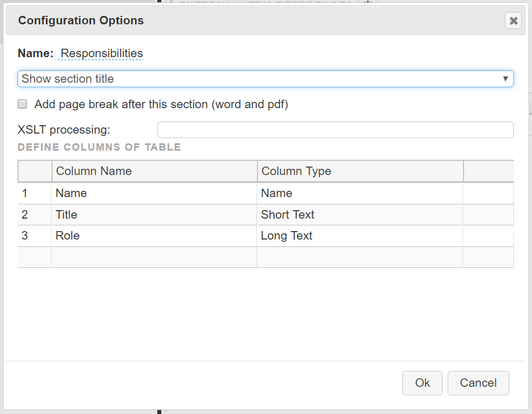Click the empty column type cell in last row
The height and width of the screenshot is (414, 532).
coord(359,257)
